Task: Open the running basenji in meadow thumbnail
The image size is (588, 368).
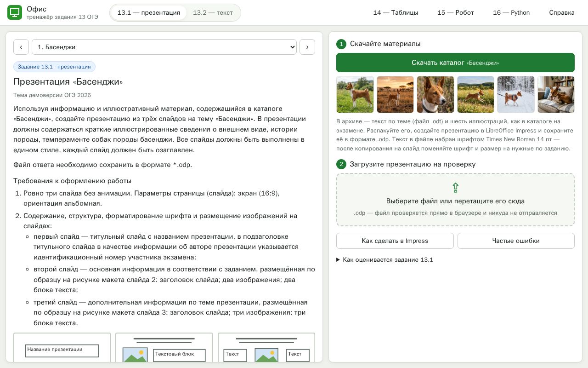Action: point(475,94)
